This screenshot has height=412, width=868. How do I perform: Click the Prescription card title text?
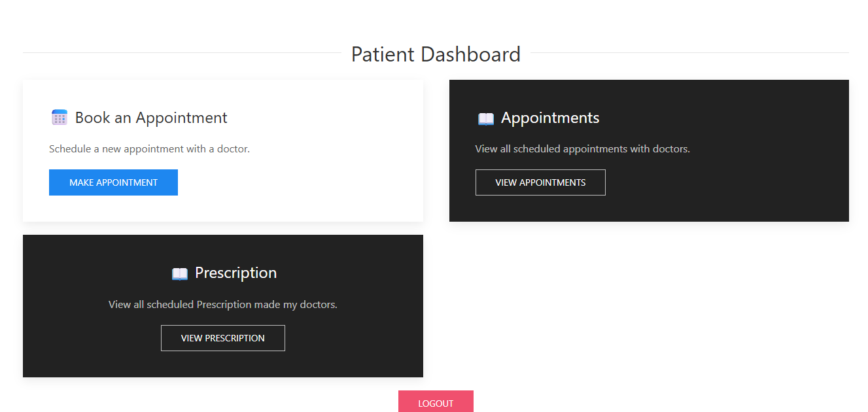click(x=235, y=273)
